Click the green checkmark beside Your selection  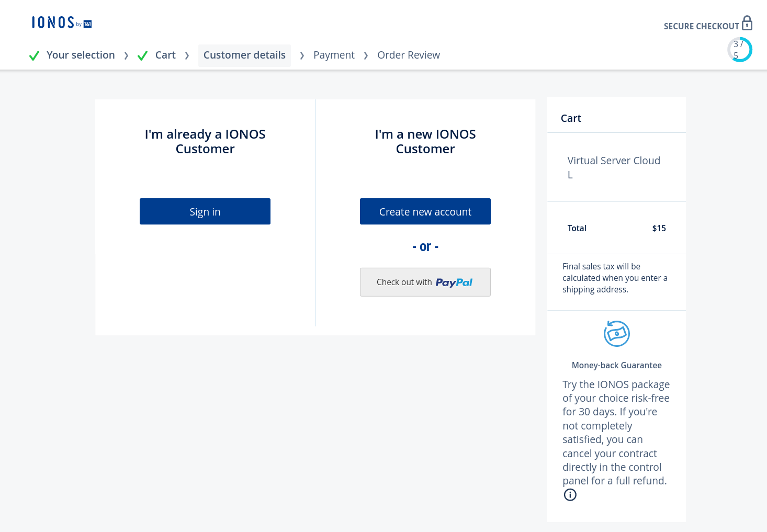click(35, 55)
